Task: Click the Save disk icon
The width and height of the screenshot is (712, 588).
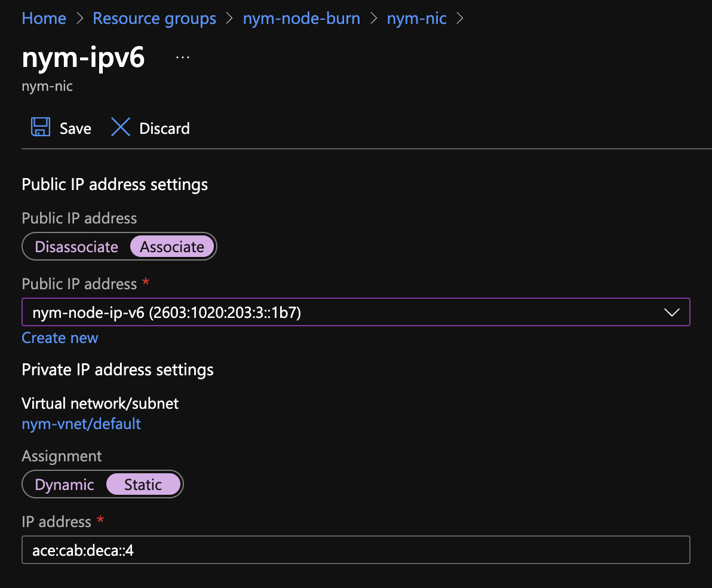Action: [40, 127]
